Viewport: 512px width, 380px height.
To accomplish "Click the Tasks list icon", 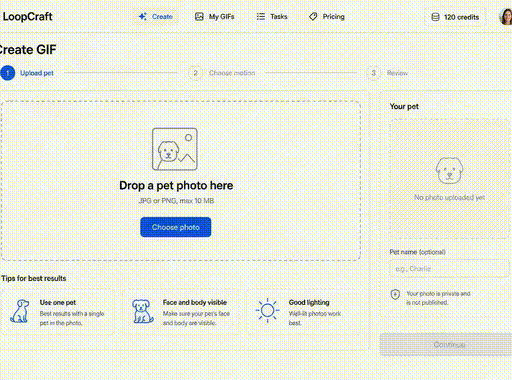I will [261, 16].
